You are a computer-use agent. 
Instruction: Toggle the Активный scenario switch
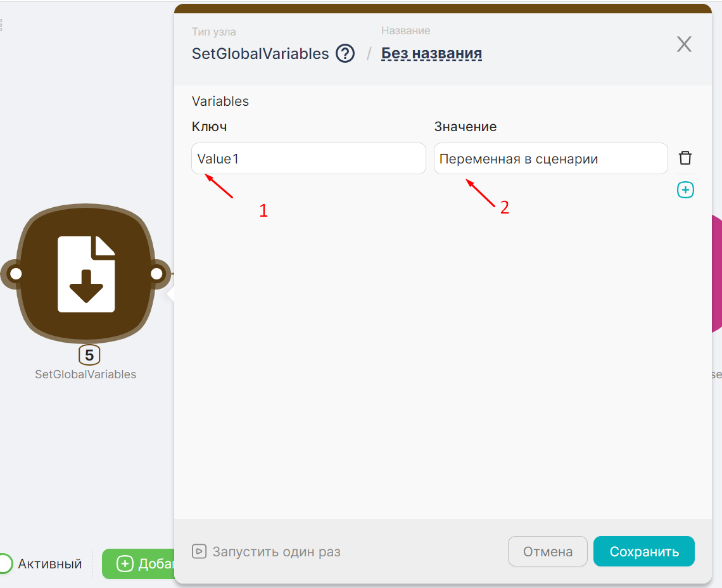(x=6, y=563)
